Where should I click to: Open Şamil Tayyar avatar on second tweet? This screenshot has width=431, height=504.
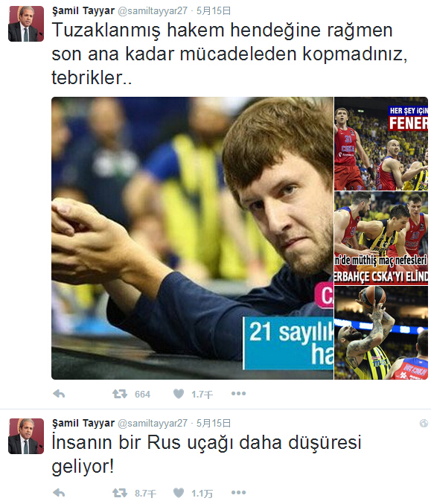click(x=26, y=436)
